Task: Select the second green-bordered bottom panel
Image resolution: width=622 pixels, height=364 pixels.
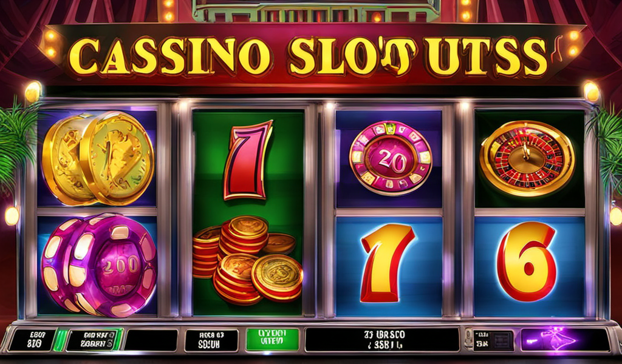Action: tap(94, 340)
